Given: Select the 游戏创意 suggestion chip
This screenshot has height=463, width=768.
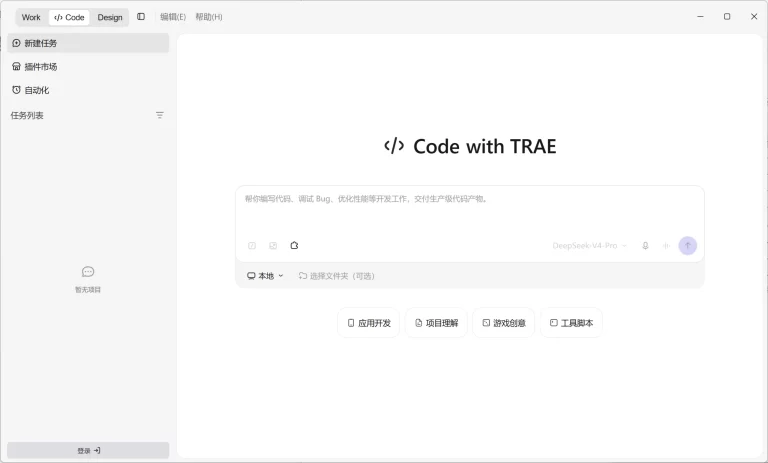Looking at the screenshot, I should coord(504,323).
